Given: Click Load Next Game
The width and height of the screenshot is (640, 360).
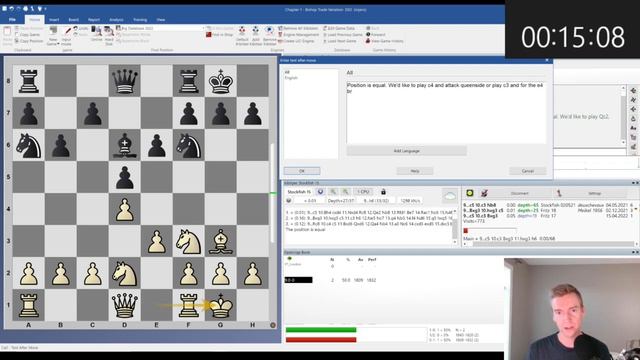Looking at the screenshot, I should [x=340, y=41].
